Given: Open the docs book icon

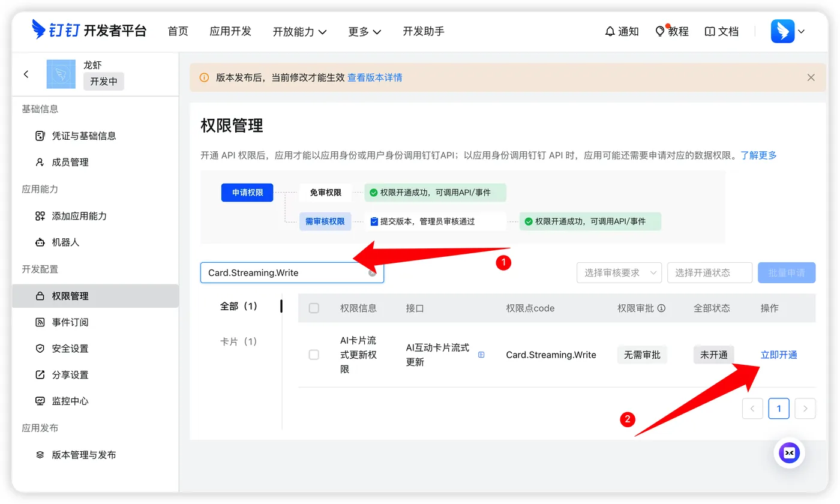Looking at the screenshot, I should click(710, 31).
